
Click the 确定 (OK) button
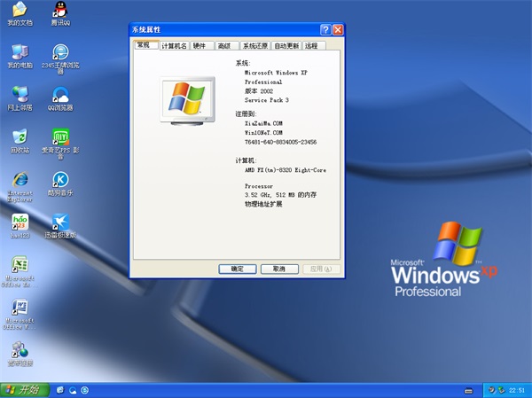[237, 269]
